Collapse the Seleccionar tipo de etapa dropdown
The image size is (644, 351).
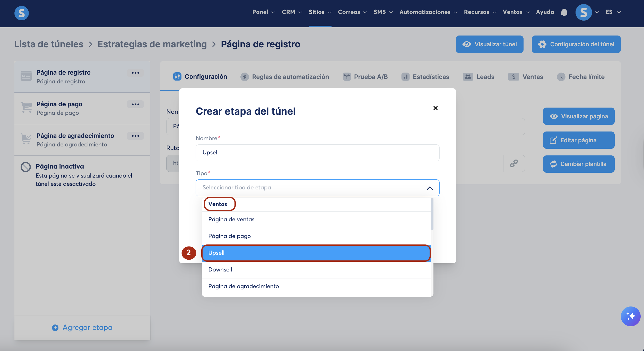430,188
